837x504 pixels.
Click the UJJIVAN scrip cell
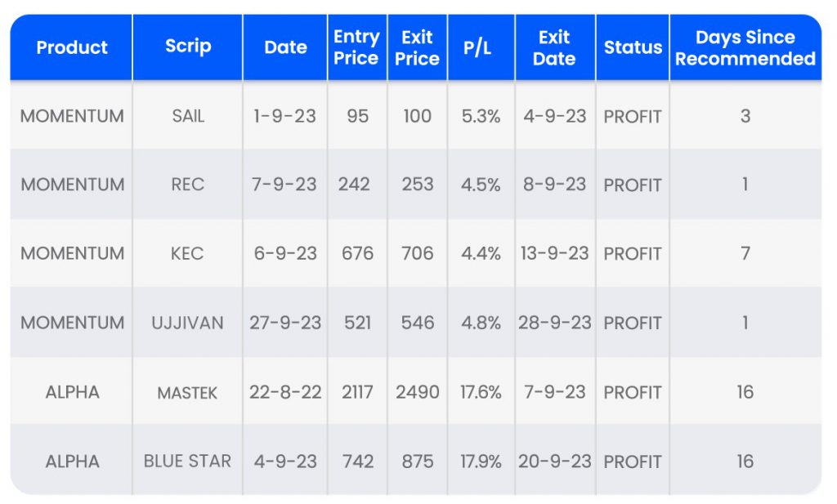(188, 323)
